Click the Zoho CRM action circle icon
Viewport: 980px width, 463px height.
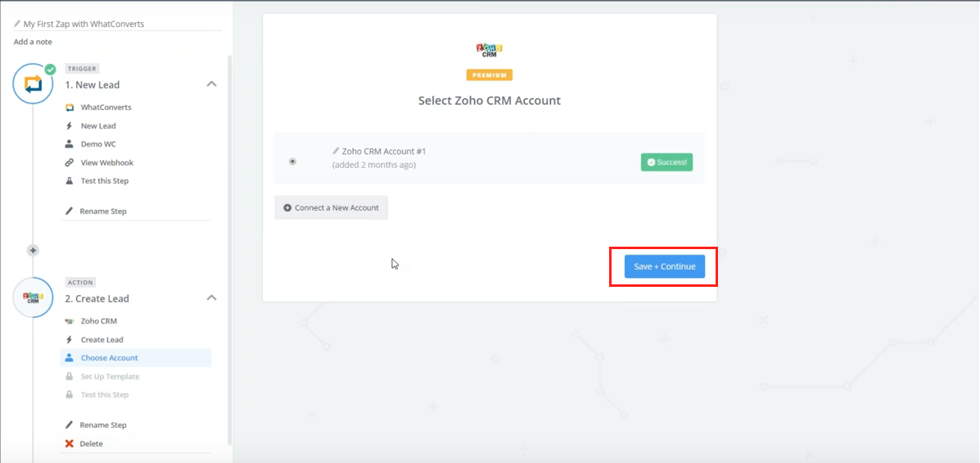point(33,297)
